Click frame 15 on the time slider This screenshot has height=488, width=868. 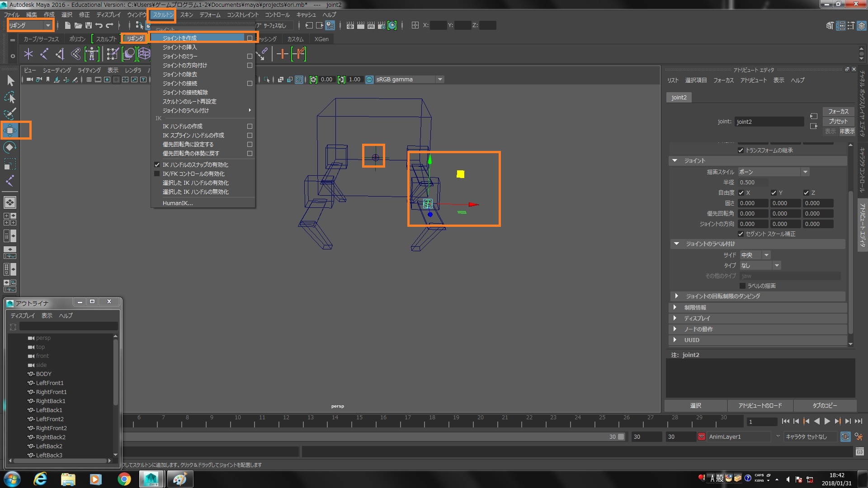[359, 421]
